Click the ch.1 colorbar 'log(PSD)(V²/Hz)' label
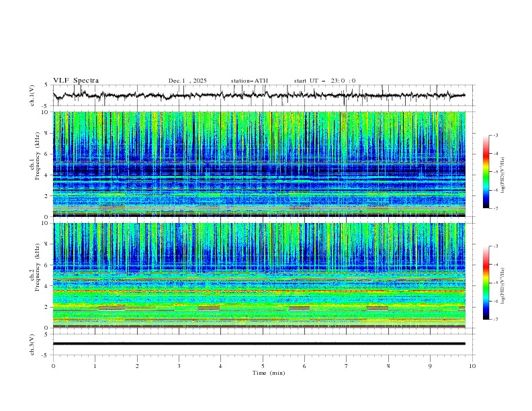Screen dimensions: 532x411 502,175
